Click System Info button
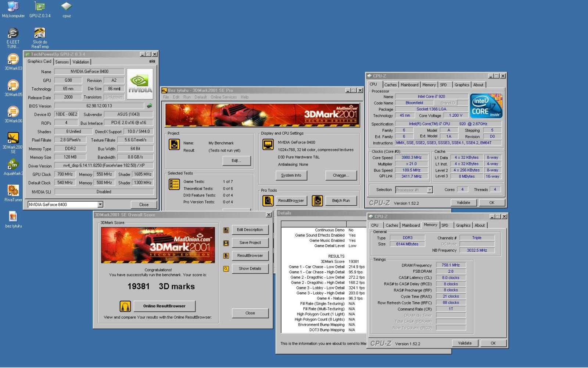This screenshot has width=588, height=368. click(291, 176)
